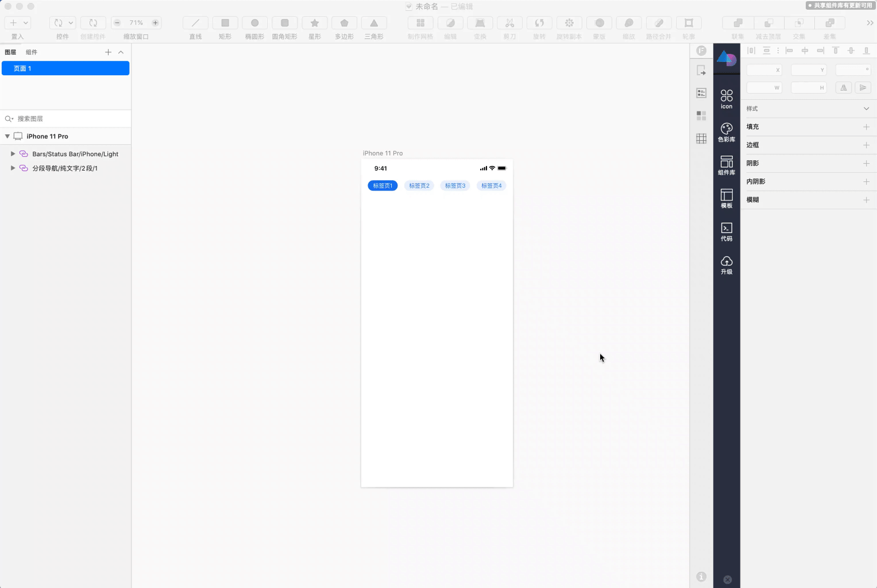The image size is (877, 588).
Task: Open the 样式 style dropdown chevron
Action: (867, 109)
